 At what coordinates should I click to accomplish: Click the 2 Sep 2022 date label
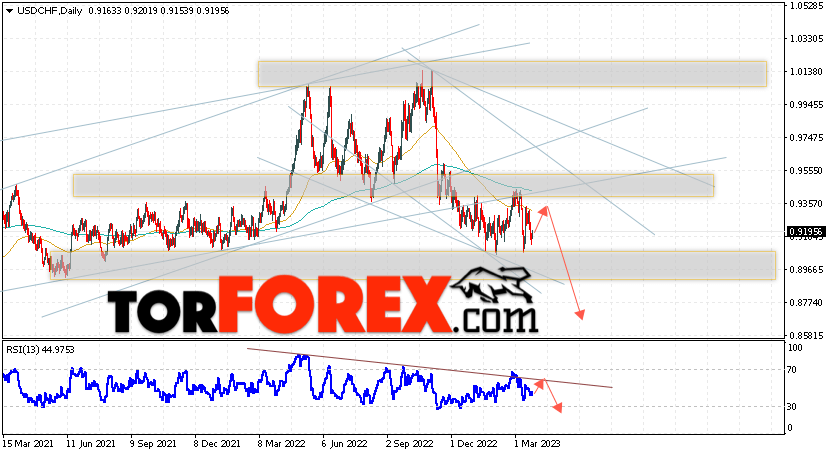tap(409, 443)
